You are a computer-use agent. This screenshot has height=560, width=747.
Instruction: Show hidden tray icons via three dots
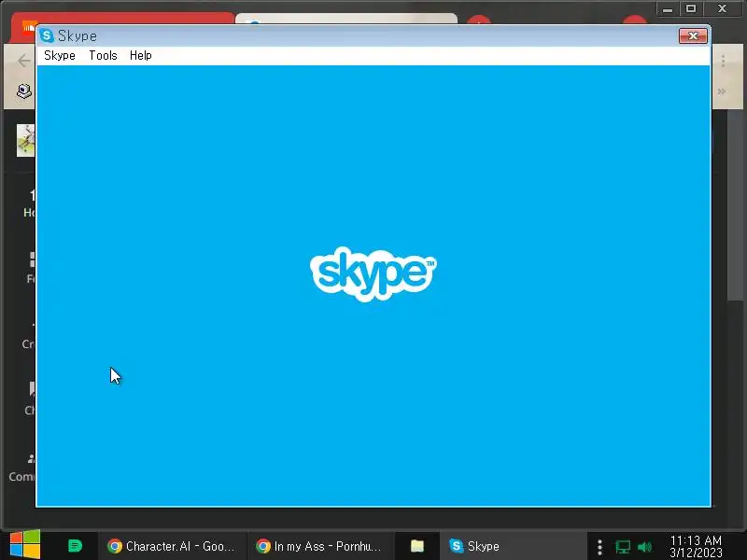click(x=599, y=547)
